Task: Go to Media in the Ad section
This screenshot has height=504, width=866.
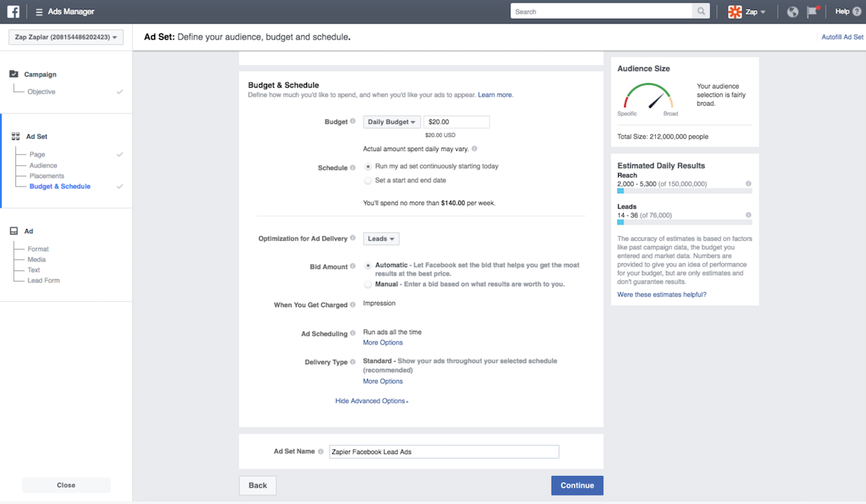Action: 37,260
